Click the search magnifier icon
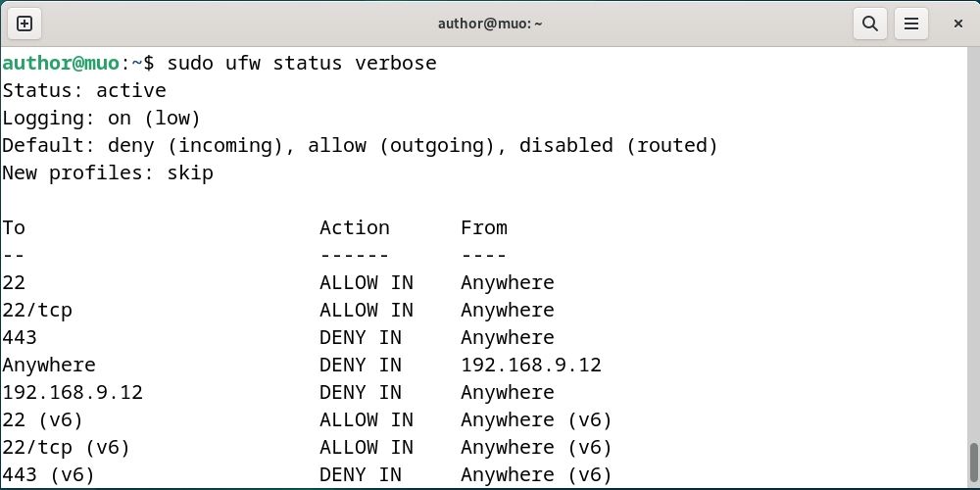The height and width of the screenshot is (490, 980). click(868, 23)
